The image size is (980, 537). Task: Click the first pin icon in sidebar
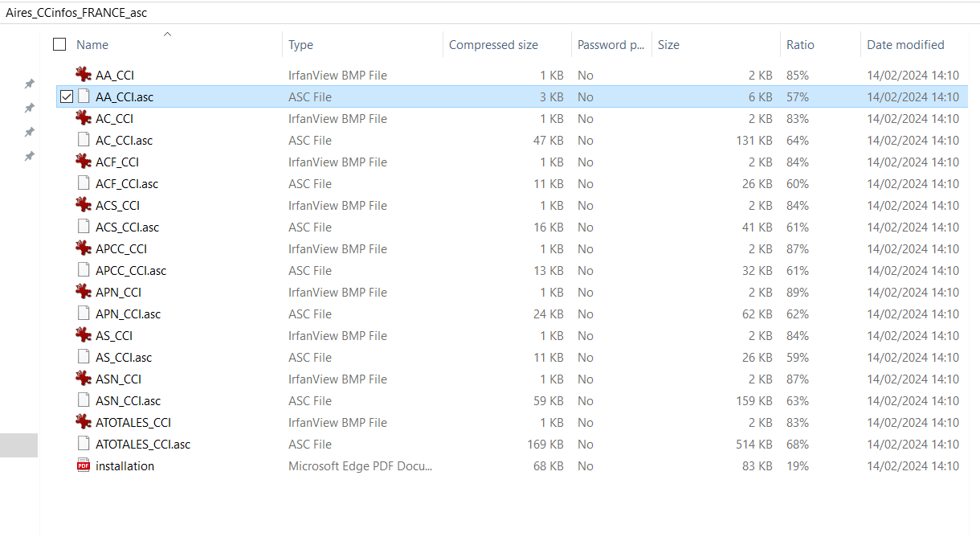(29, 84)
